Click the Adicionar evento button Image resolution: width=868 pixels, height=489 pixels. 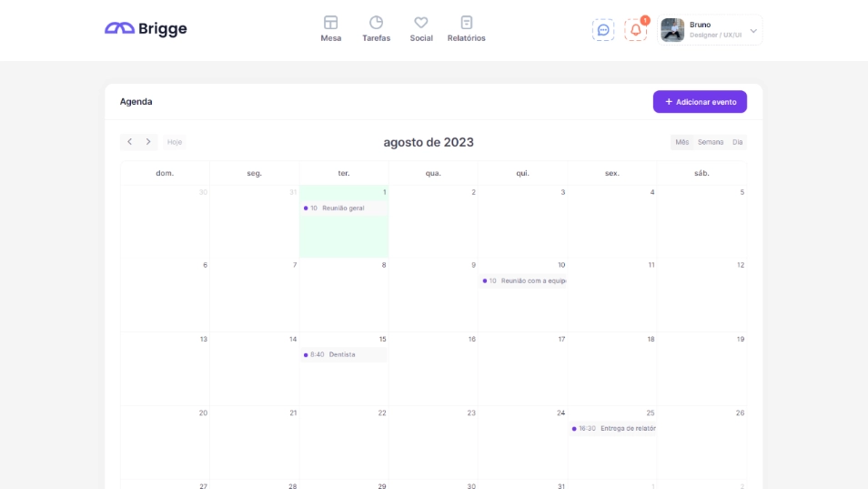[700, 102]
